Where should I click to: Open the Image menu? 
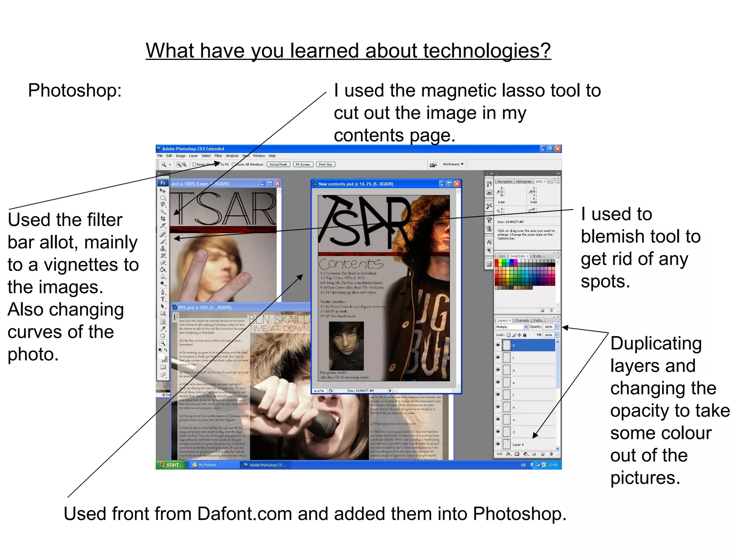tap(181, 156)
